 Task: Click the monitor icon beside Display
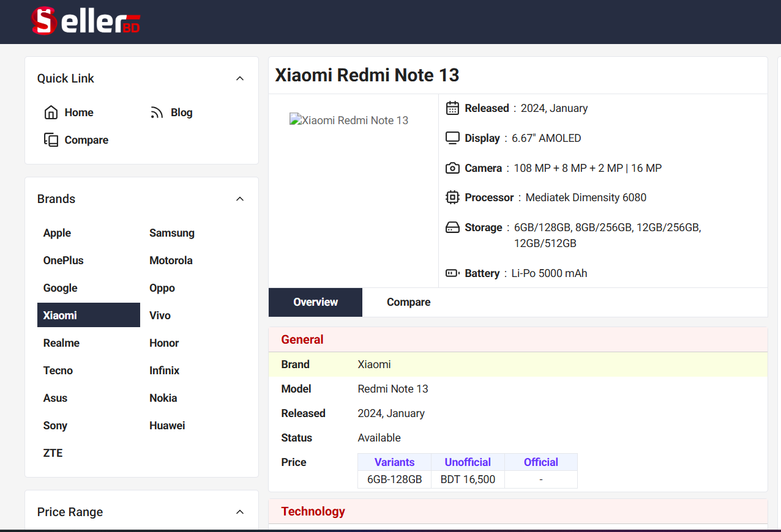(x=452, y=138)
